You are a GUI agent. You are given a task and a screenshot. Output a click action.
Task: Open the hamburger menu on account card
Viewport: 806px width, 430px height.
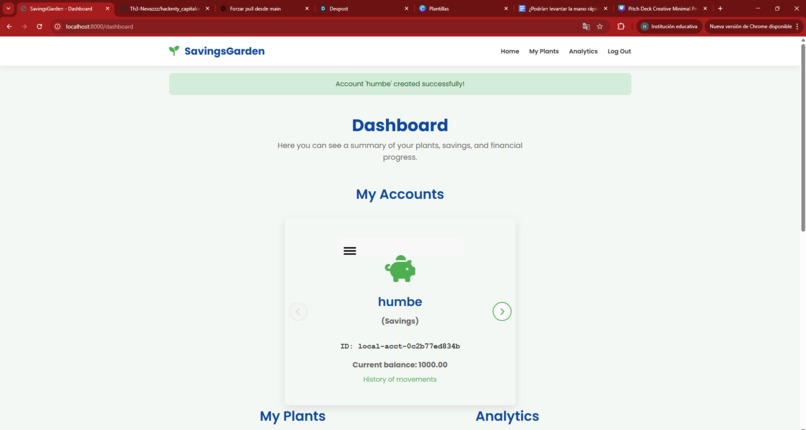350,251
